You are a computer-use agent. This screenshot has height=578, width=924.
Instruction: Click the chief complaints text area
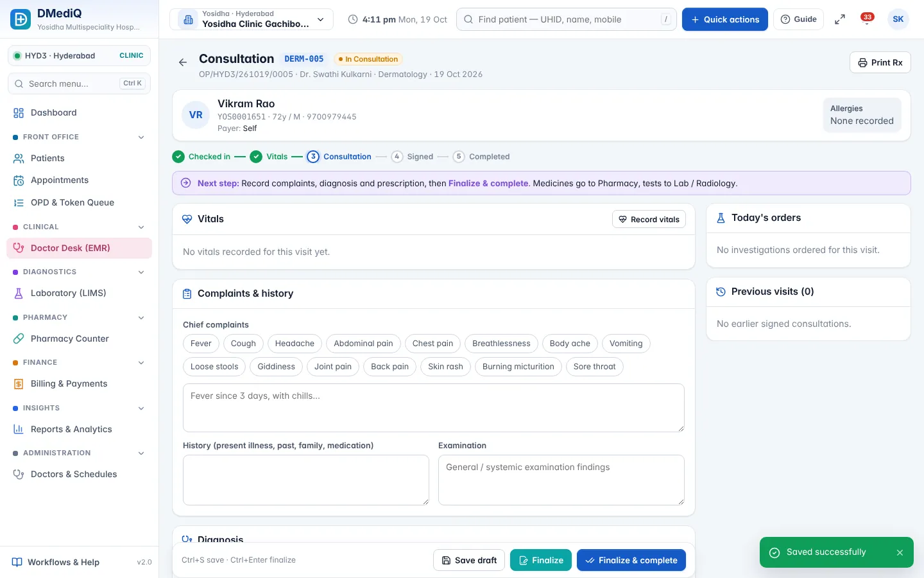[434, 408]
